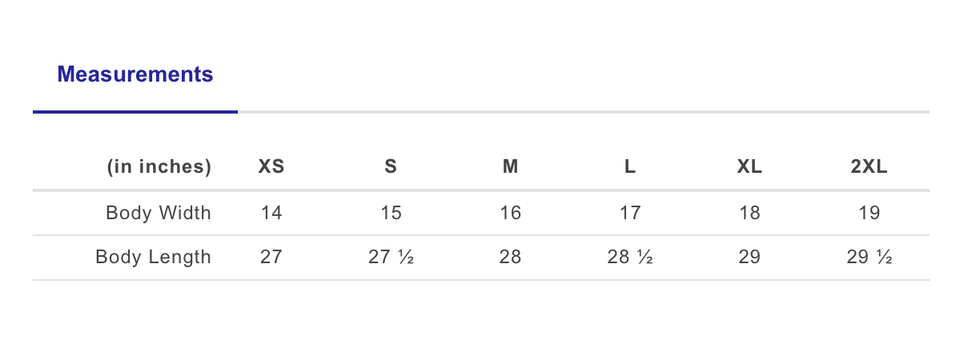Select the M size column header
The image size is (980, 352).
click(510, 167)
